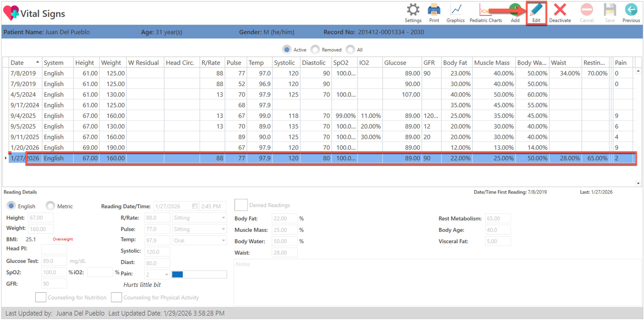This screenshot has width=644, height=321.
Task: Expand the R/Rate position dropdown
Action: [223, 218]
